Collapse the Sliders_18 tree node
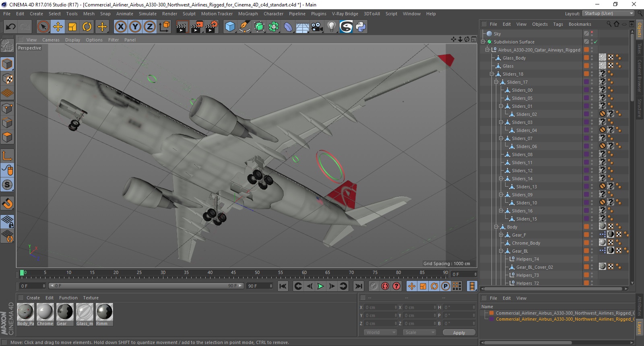Screen dimensions: 644x346 click(x=491, y=74)
